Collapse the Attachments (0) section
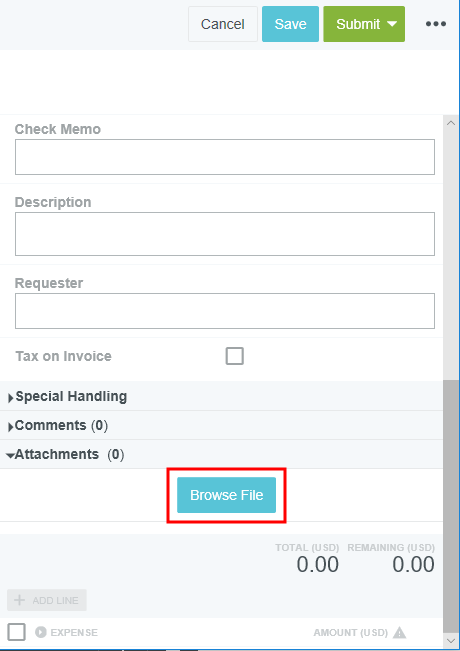Image resolution: width=460 pixels, height=651 pixels. click(x=66, y=455)
